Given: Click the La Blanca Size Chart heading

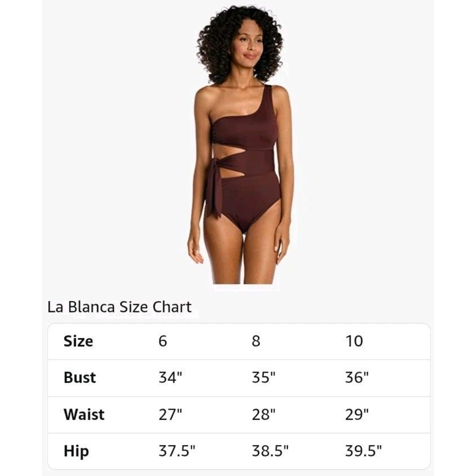Looking at the screenshot, I should 119,307.
